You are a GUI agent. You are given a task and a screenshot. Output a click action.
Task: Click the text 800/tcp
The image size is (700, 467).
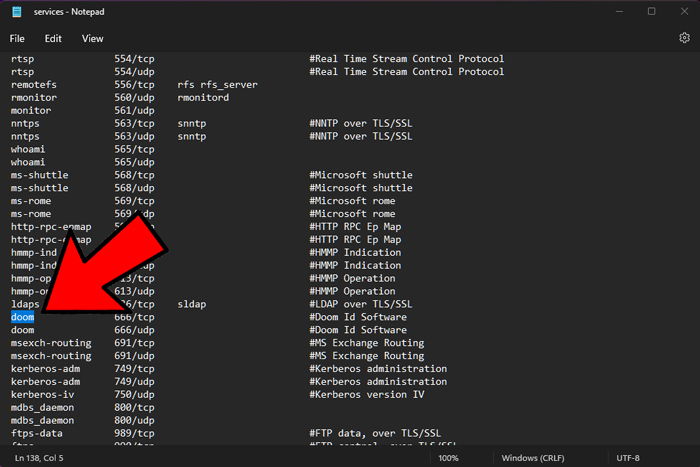134,408
